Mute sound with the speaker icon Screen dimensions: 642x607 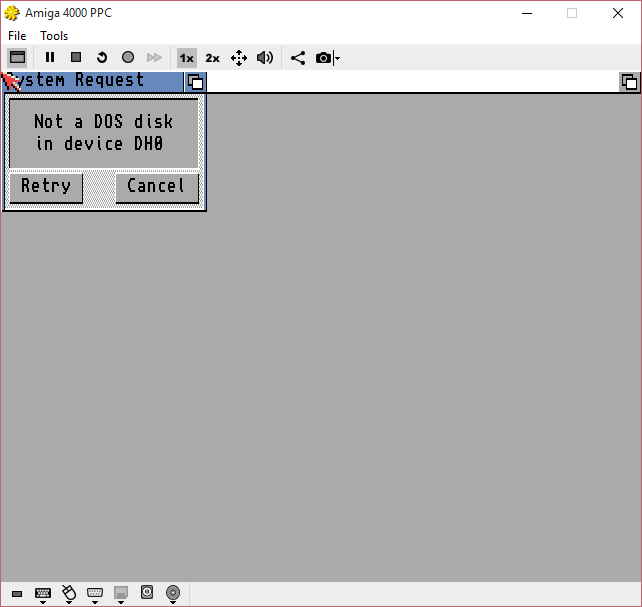[265, 58]
